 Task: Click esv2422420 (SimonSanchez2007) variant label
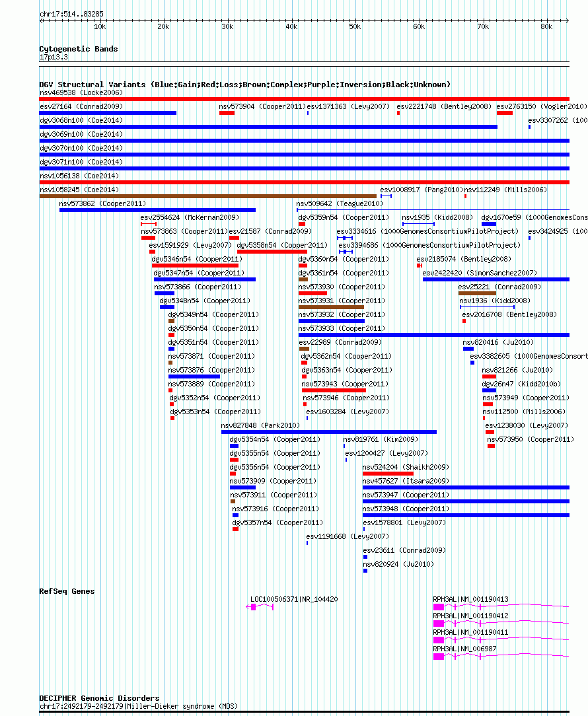[480, 273]
